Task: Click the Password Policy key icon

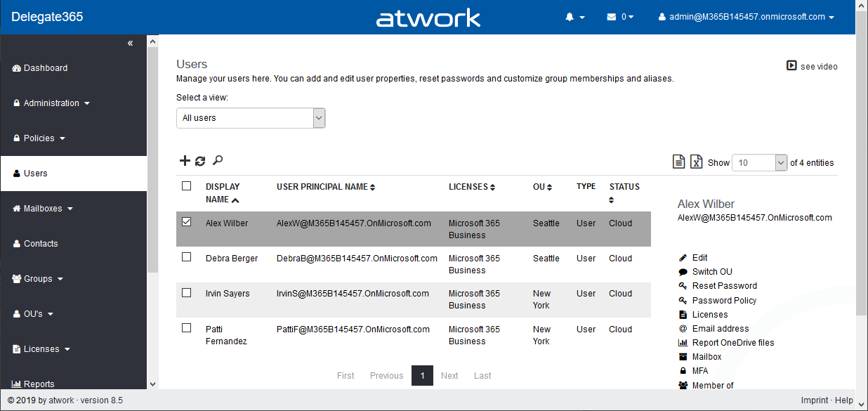Action: 683,300
